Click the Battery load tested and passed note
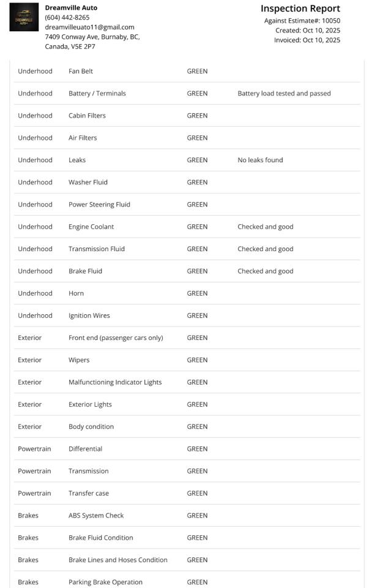The image size is (375, 588). 284,94
